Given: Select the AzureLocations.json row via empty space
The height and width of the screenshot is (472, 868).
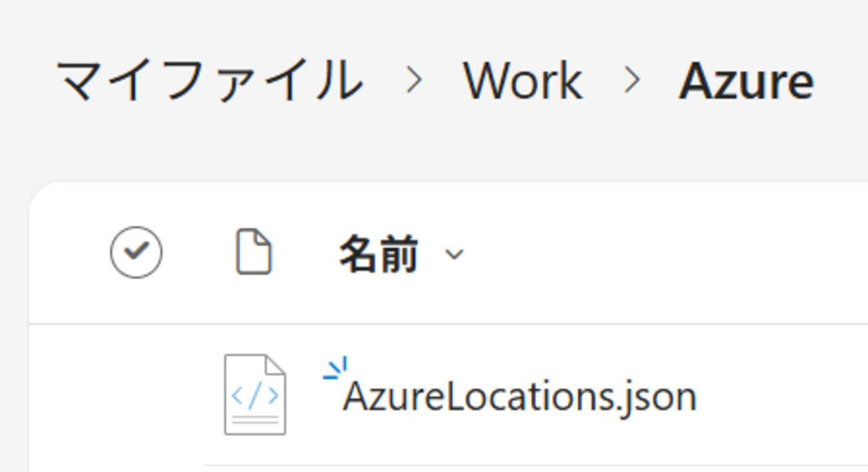Looking at the screenshot, I should 782,394.
